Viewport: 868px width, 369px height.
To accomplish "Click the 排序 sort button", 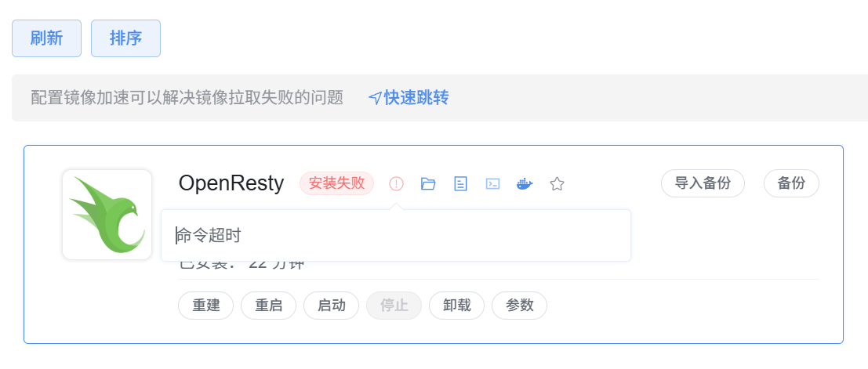I will [125, 38].
